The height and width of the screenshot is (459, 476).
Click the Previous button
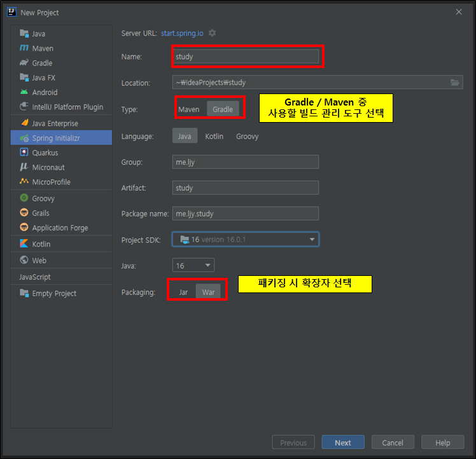[293, 442]
